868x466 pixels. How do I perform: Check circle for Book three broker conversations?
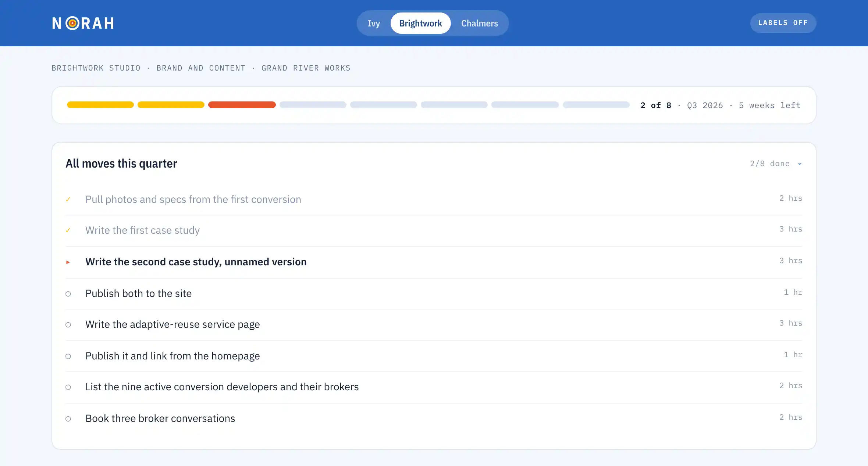(x=68, y=419)
